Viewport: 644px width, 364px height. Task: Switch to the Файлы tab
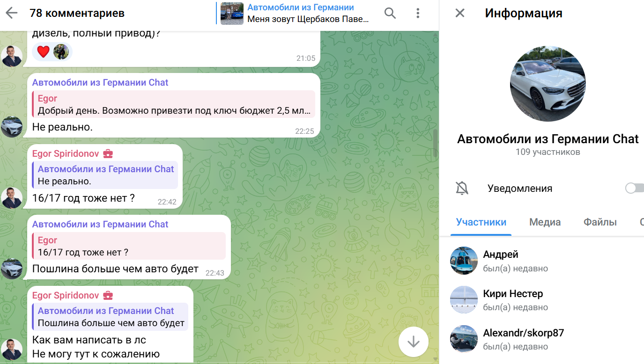tap(600, 222)
